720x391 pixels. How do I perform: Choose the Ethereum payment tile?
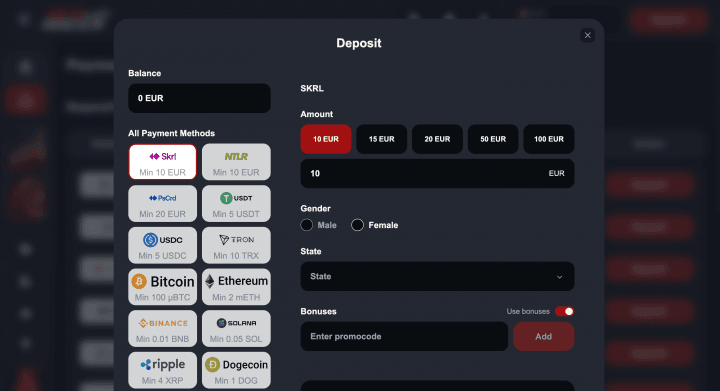(x=236, y=287)
